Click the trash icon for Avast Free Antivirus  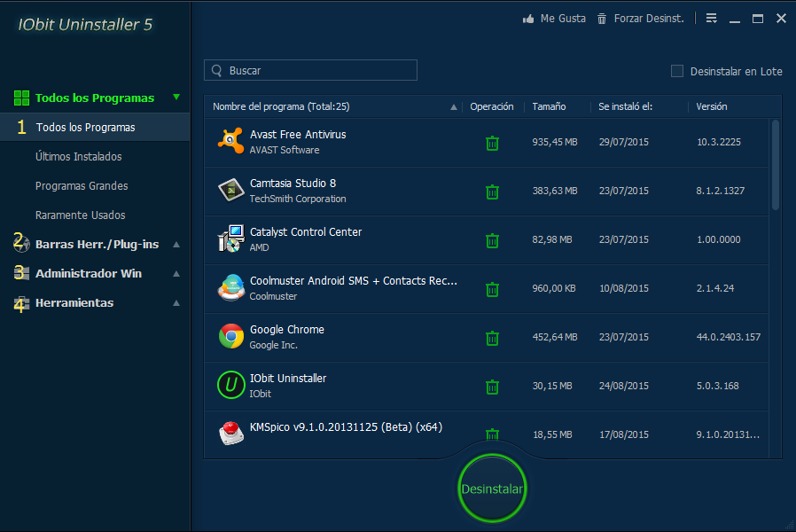pyautogui.click(x=492, y=143)
